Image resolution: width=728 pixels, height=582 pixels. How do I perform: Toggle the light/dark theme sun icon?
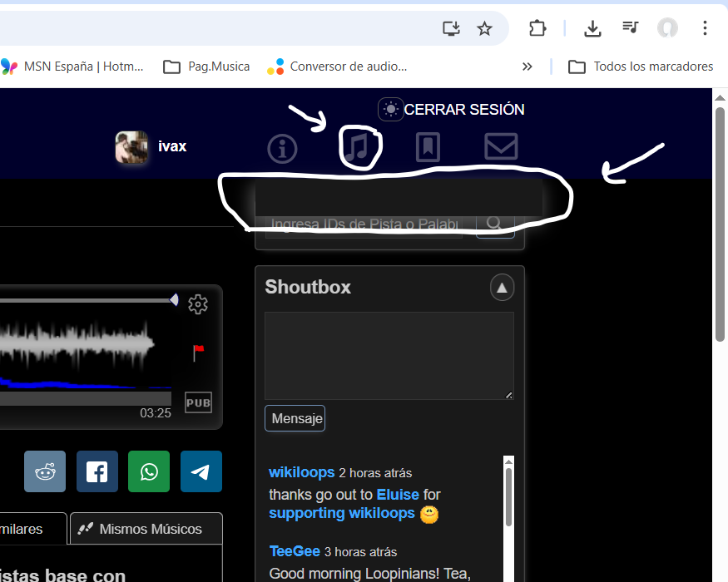[x=390, y=110]
